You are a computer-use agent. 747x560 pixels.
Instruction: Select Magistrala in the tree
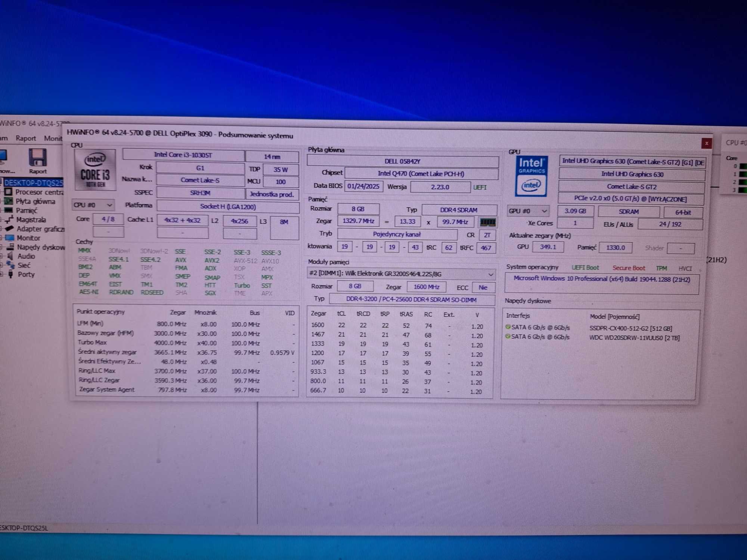pyautogui.click(x=31, y=220)
